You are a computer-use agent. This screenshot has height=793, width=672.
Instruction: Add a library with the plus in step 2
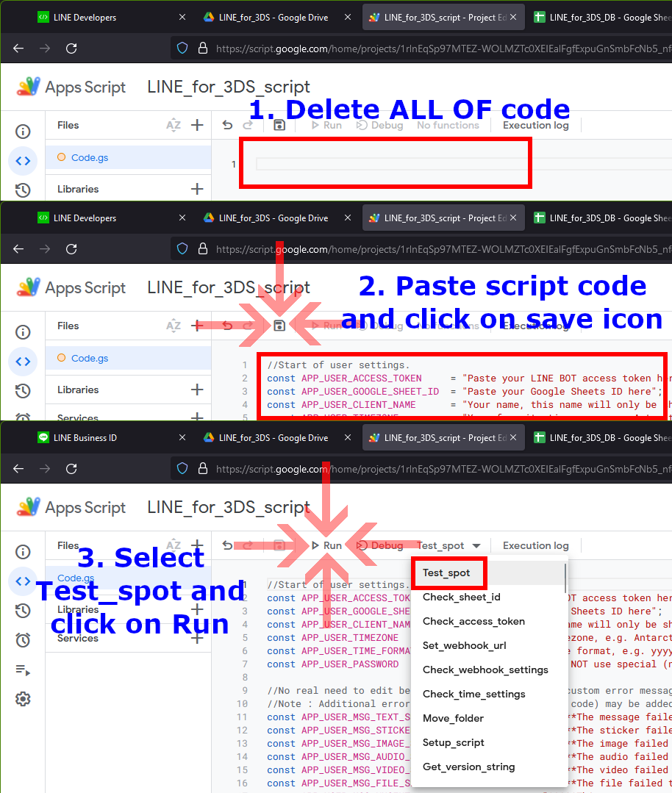coord(197,390)
